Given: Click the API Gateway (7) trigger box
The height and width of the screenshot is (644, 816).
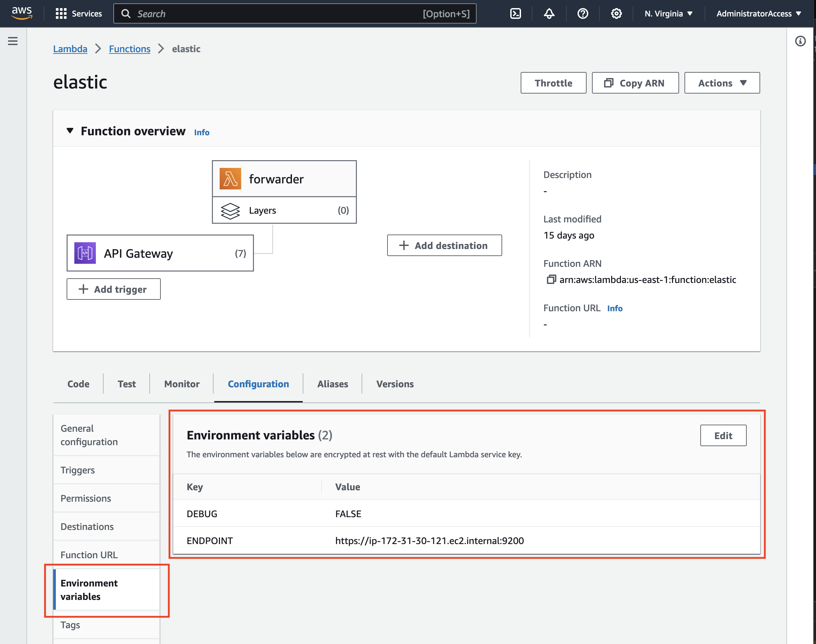Looking at the screenshot, I should click(160, 253).
